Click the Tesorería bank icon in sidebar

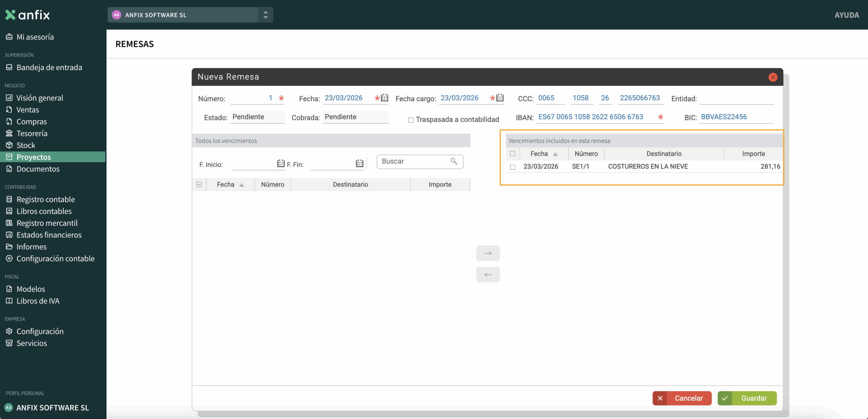point(9,133)
